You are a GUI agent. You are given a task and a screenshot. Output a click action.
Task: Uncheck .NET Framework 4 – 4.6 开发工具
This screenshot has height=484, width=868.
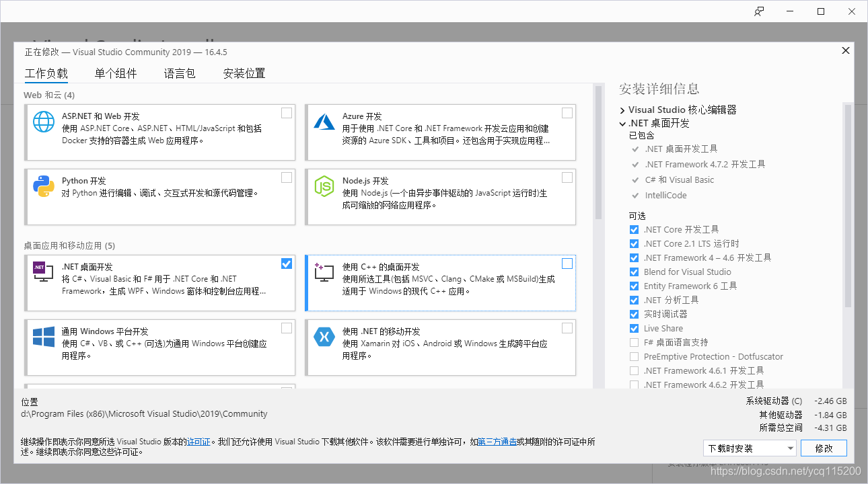[634, 257]
